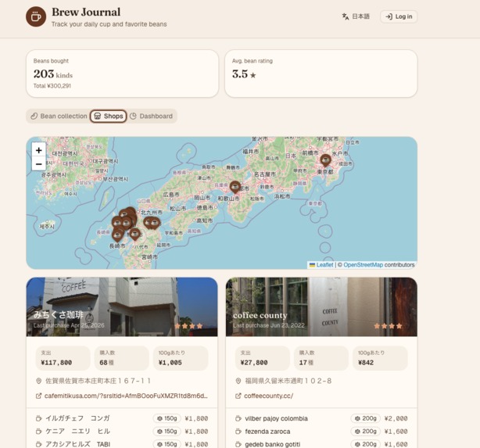Select the fezenda zaroca bean row
This screenshot has height=448, width=480.
[x=321, y=431]
